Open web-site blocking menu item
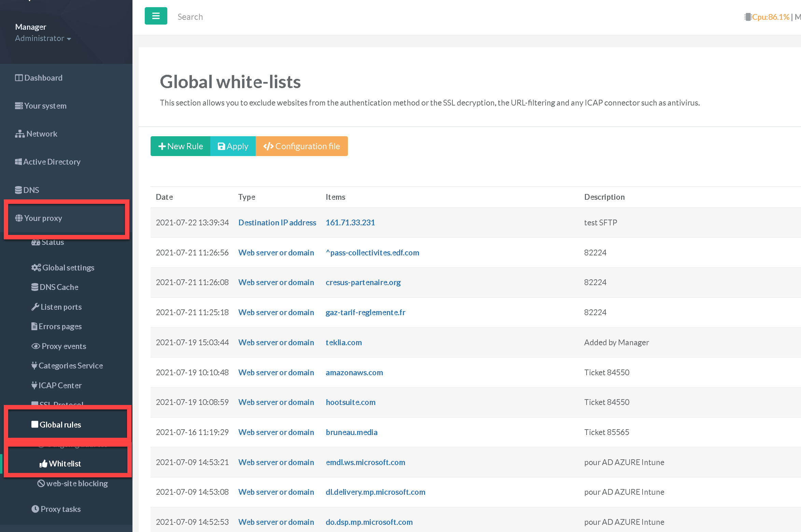The image size is (801, 532). tap(77, 484)
